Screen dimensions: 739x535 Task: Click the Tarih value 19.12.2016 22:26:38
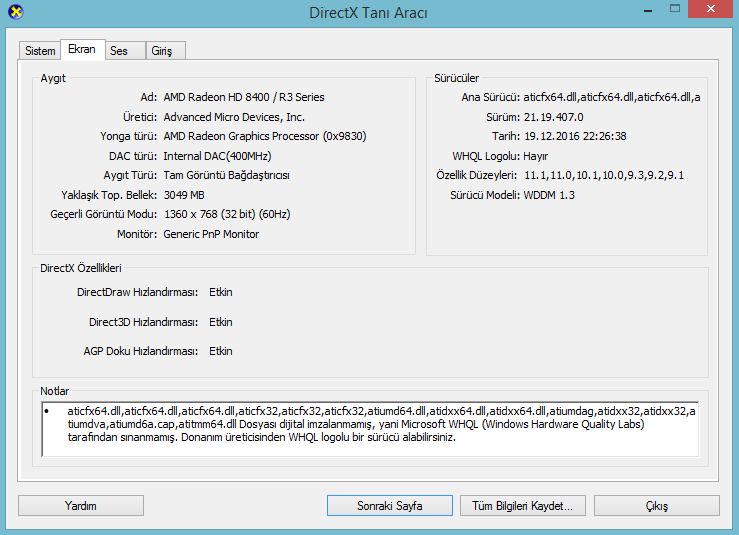click(575, 136)
